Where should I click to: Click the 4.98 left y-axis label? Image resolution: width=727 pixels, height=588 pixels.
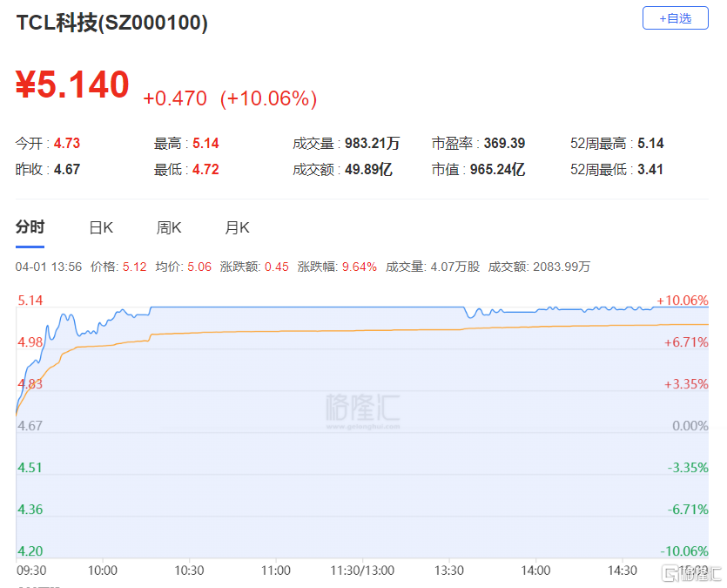click(x=30, y=342)
